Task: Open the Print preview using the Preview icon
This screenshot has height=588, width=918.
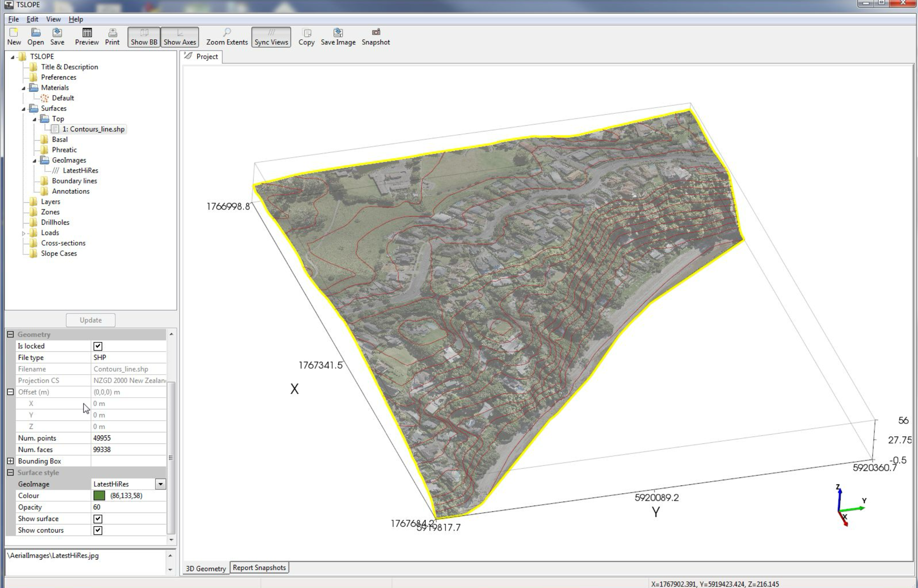Action: click(x=87, y=37)
